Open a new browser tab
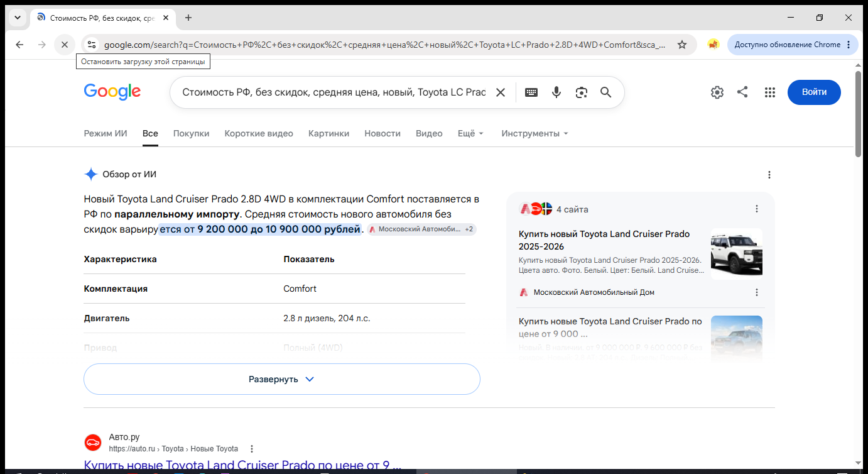This screenshot has width=868, height=474. (188, 18)
